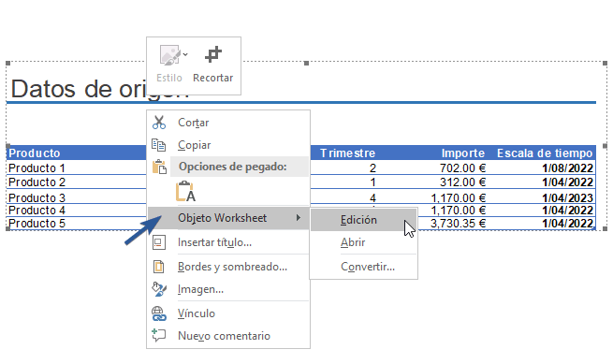The image size is (613, 364).
Task: Click the 312.00 € amount cell
Action: pyautogui.click(x=462, y=182)
